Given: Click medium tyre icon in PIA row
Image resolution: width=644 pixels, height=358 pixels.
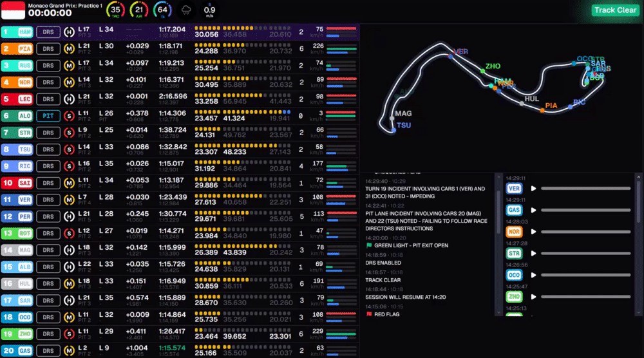Looking at the screenshot, I should 69,49.
